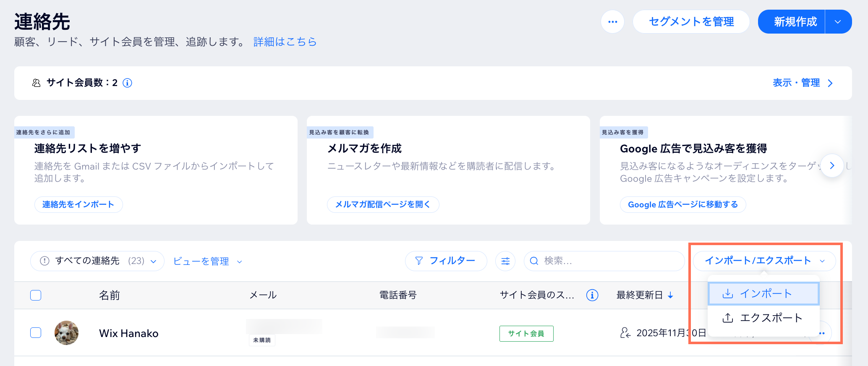Click the magnifier icon in search field
Image resolution: width=868 pixels, height=366 pixels.
pos(534,261)
